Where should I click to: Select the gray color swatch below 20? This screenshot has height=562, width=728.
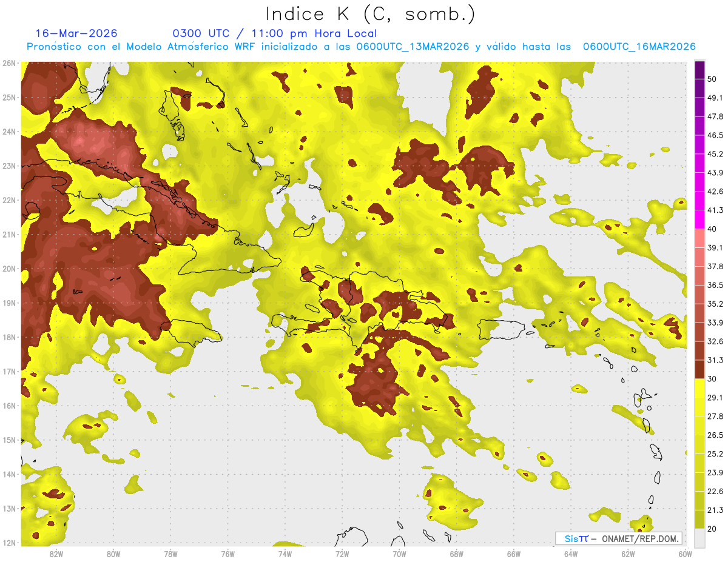[699, 537]
